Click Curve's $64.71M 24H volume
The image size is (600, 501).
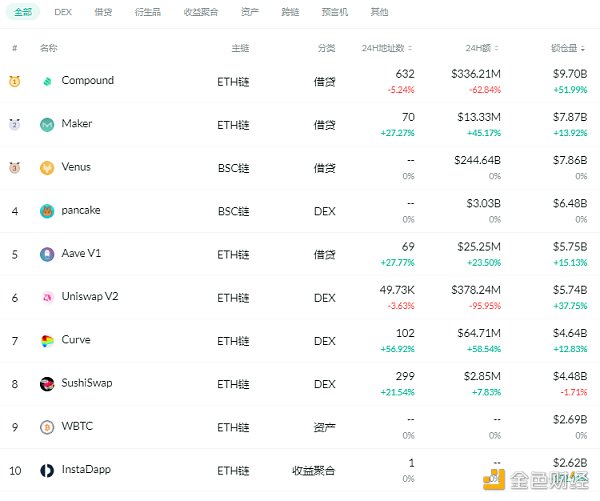coord(479,333)
